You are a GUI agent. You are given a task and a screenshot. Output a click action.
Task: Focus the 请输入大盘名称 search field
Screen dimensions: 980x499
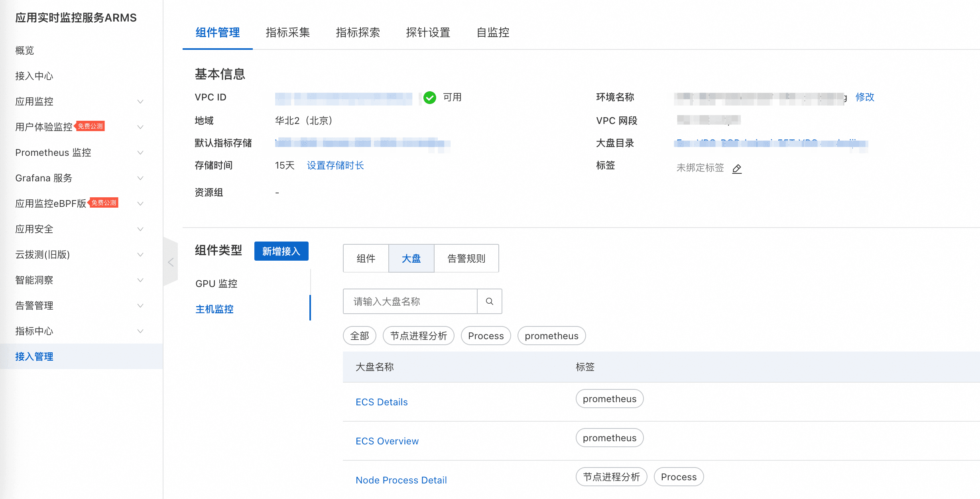pyautogui.click(x=410, y=301)
